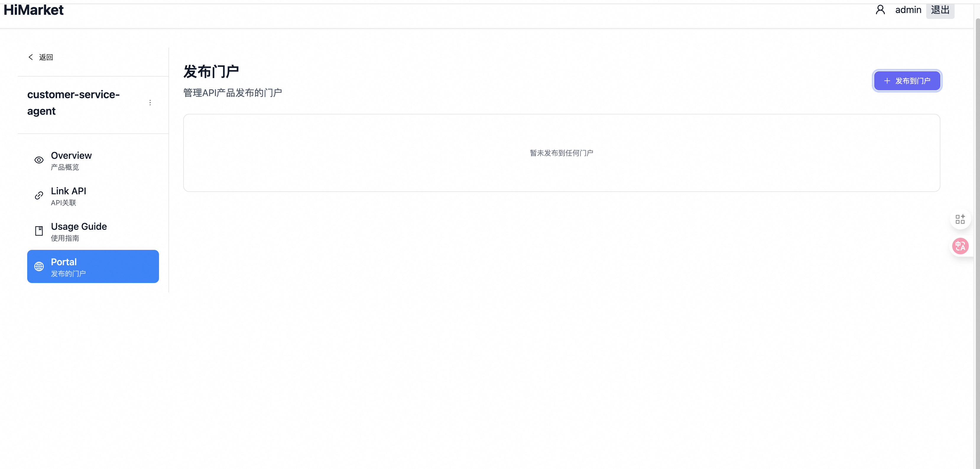Click the pink translate floating icon
Viewport: 980px width, 469px height.
[960, 246]
